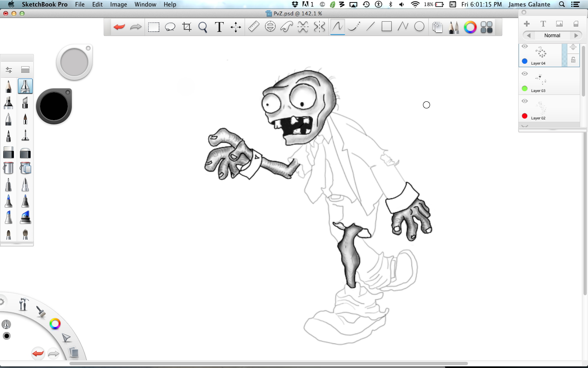Click the red color label of Layer 02
The image size is (588, 368).
525,116
